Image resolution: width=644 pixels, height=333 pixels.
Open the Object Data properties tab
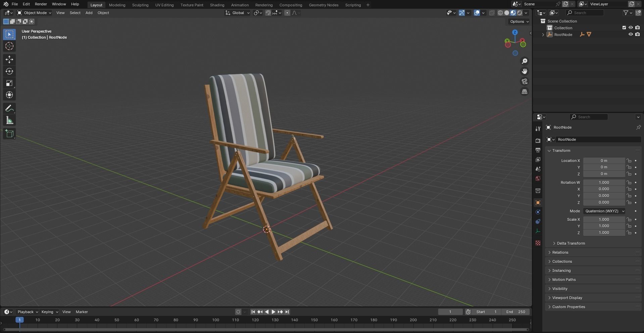[538, 231]
